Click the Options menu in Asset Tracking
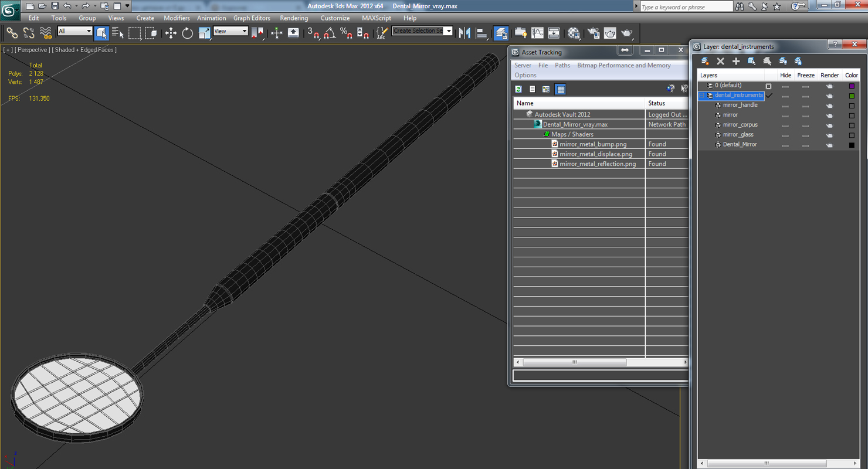The image size is (868, 469). pyautogui.click(x=525, y=75)
